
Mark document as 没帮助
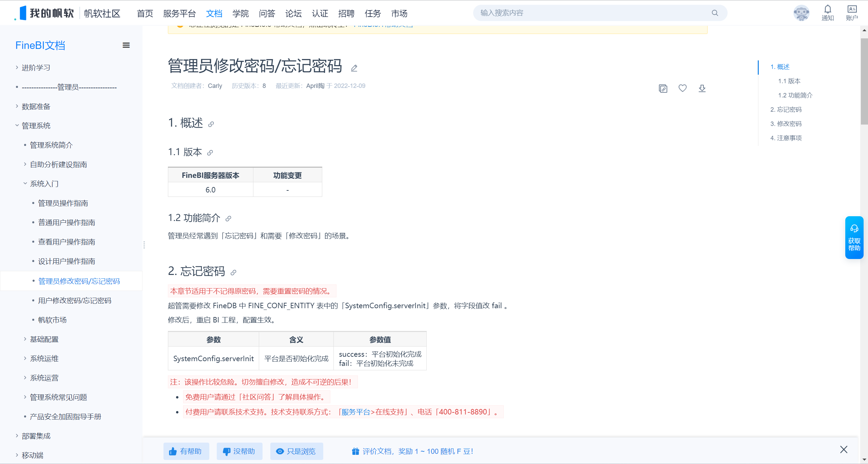coord(239,451)
